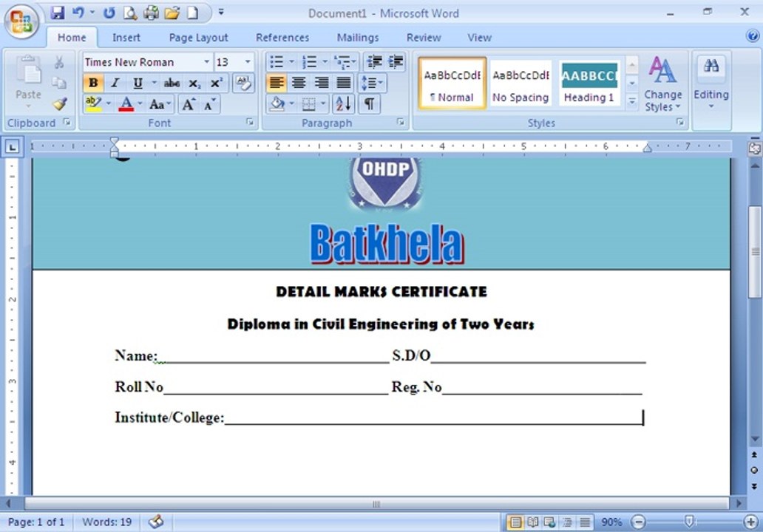This screenshot has width=763, height=532.
Task: Expand the Styles gallery More arrow
Action: click(631, 102)
